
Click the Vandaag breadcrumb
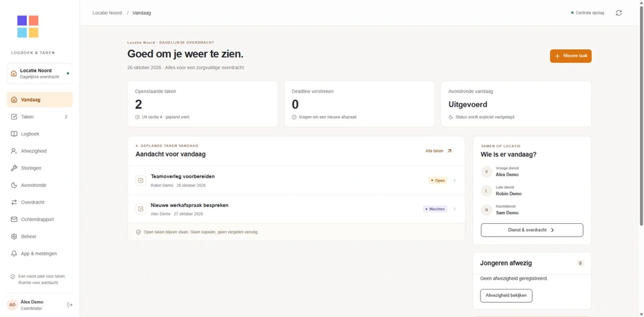[142, 13]
